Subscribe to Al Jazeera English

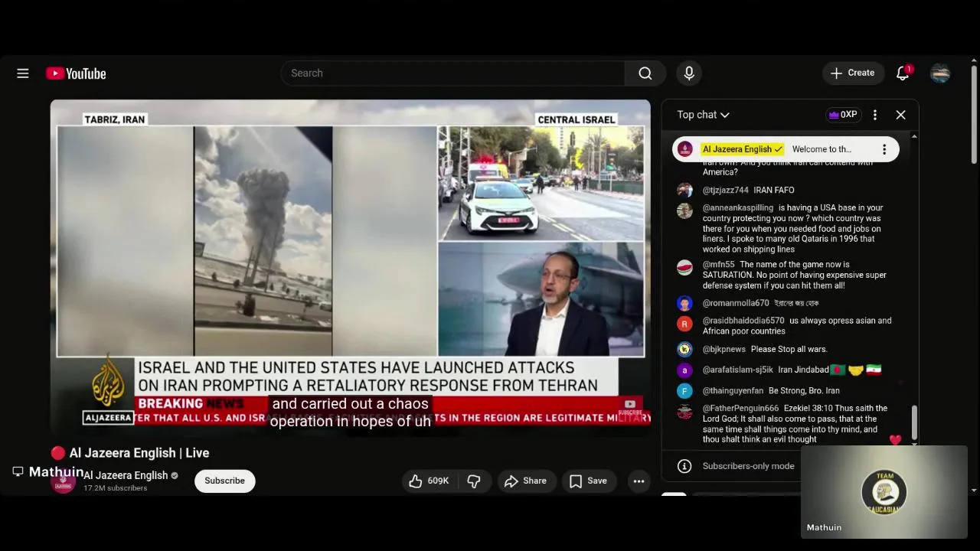point(224,481)
